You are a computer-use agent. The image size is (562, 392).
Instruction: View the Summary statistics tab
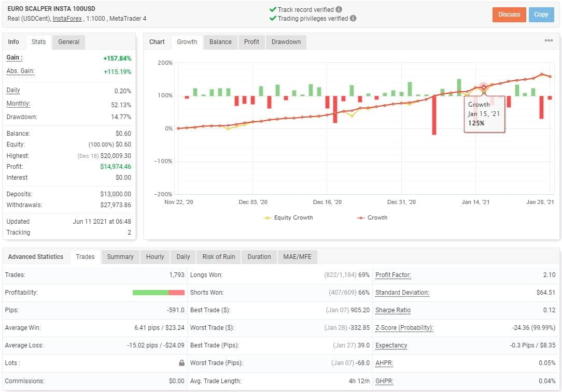pyautogui.click(x=120, y=256)
